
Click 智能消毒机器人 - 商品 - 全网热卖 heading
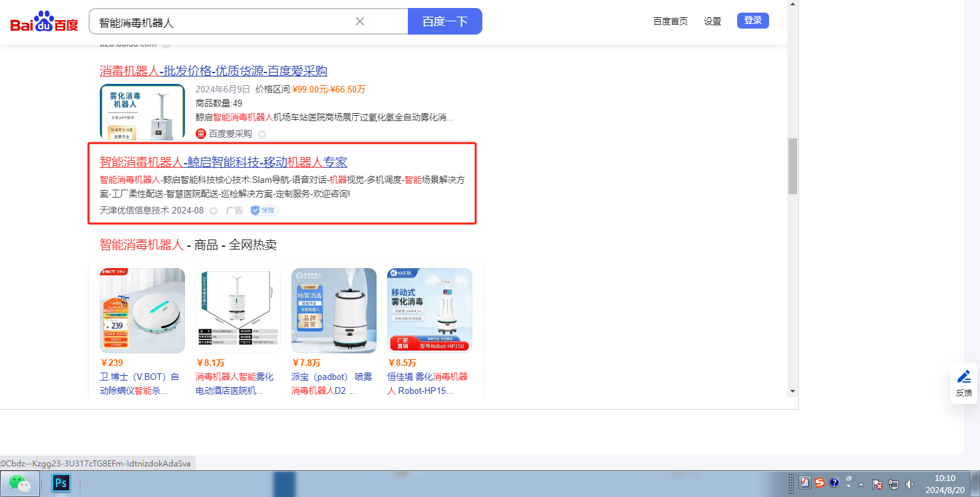pyautogui.click(x=188, y=245)
